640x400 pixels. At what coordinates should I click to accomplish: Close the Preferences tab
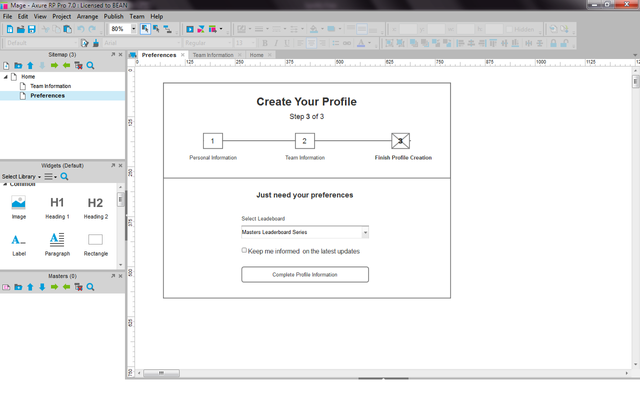pyautogui.click(x=183, y=55)
